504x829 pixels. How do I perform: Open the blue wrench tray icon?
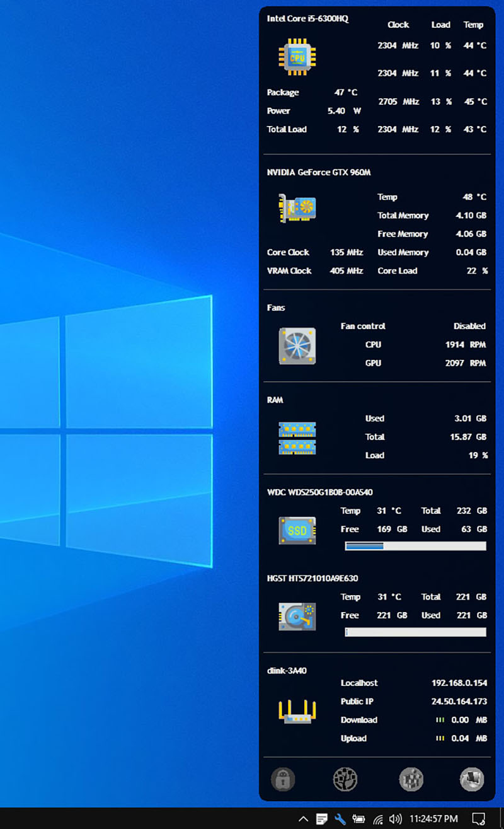pyautogui.click(x=340, y=819)
